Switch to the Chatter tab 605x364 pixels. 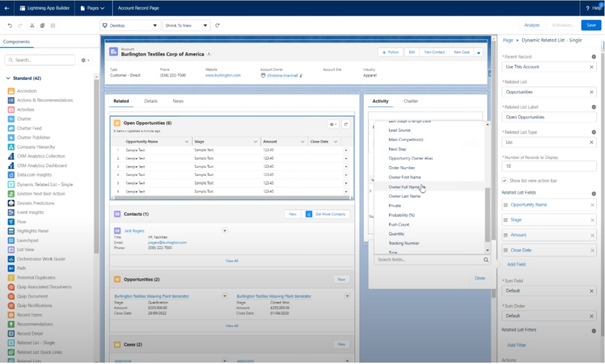coord(410,101)
